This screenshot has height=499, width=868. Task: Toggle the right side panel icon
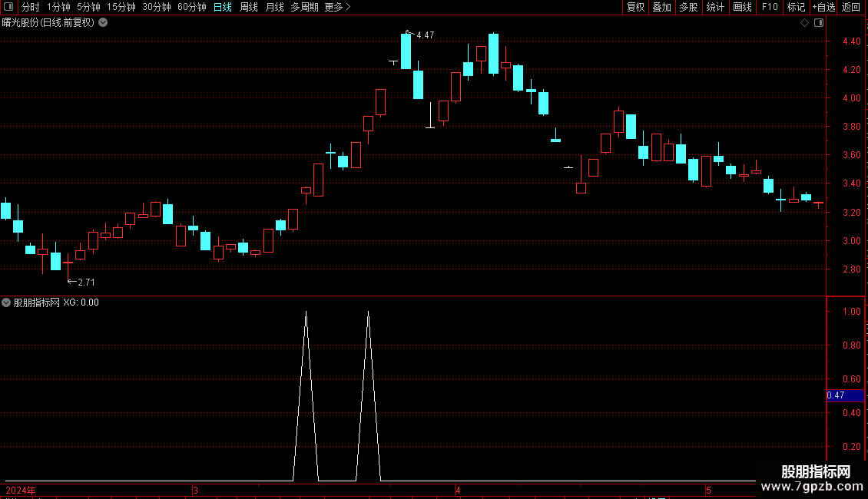[819, 23]
